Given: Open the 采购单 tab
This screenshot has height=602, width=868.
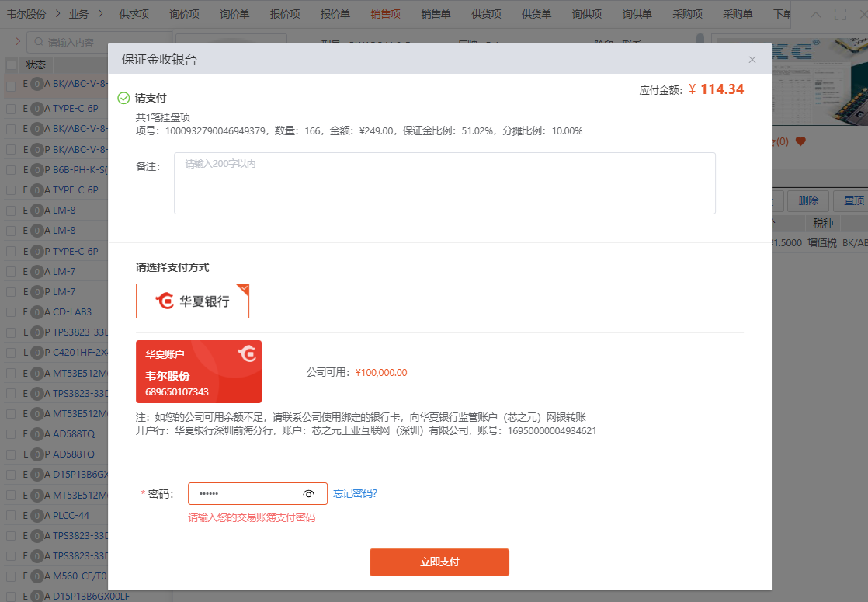Looking at the screenshot, I should 738,14.
